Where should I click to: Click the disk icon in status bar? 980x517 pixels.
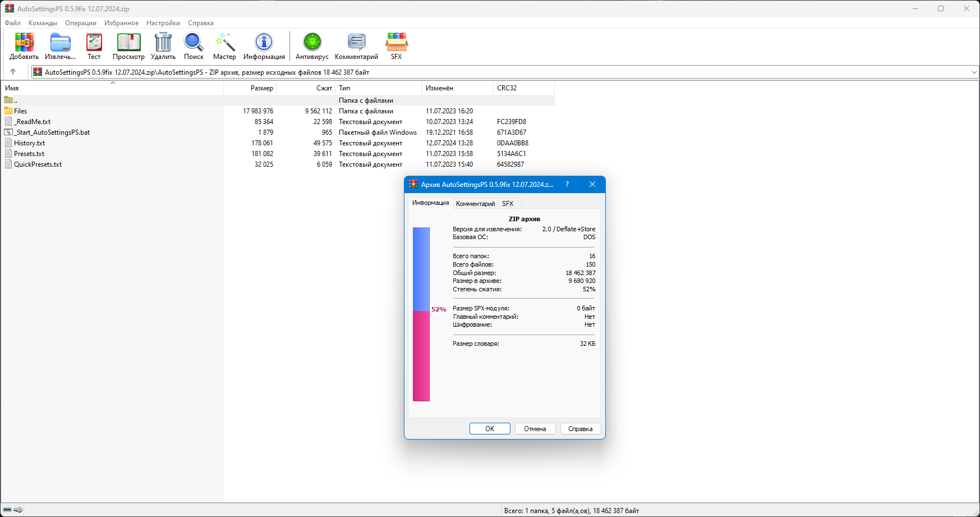[7, 510]
